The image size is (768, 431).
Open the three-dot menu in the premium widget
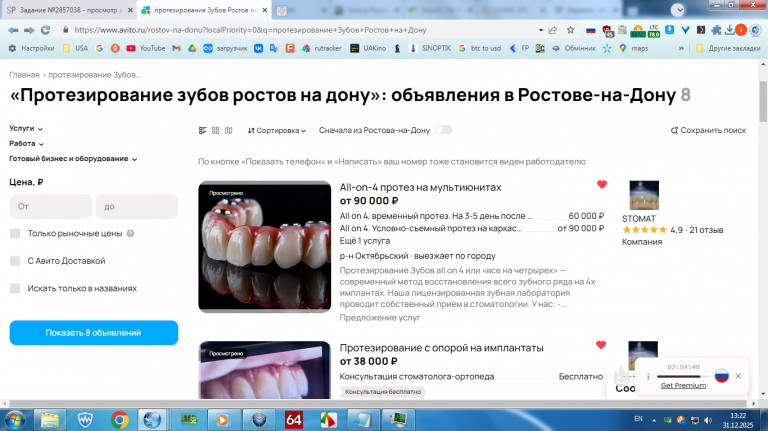click(x=648, y=376)
